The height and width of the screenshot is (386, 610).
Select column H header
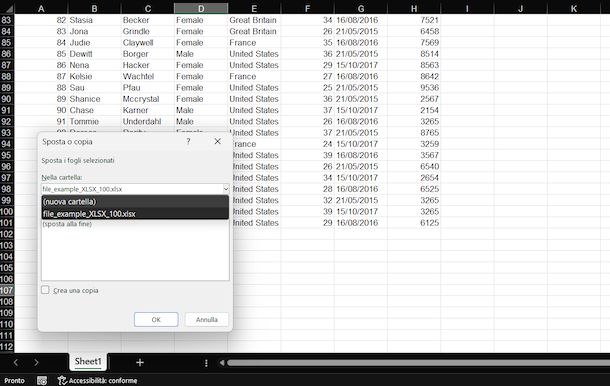pos(414,9)
